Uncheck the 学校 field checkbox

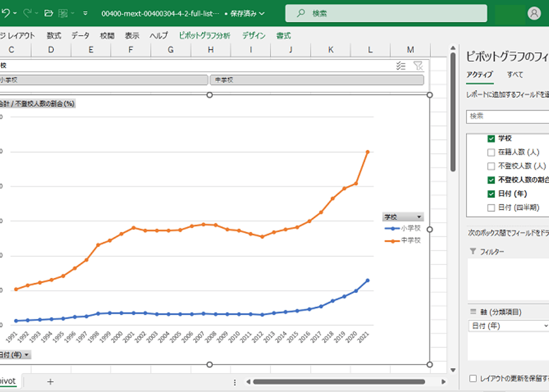491,138
